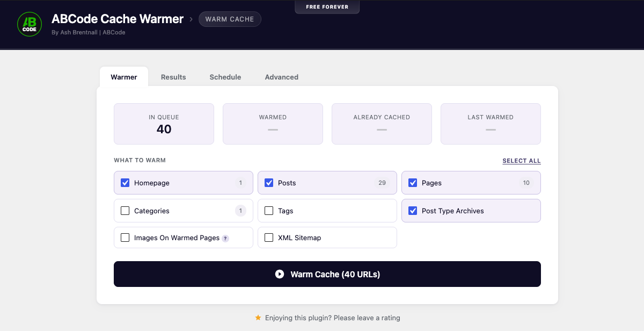Click the play icon in Warm Cache button
Screen dimensions: 644x331
280,274
